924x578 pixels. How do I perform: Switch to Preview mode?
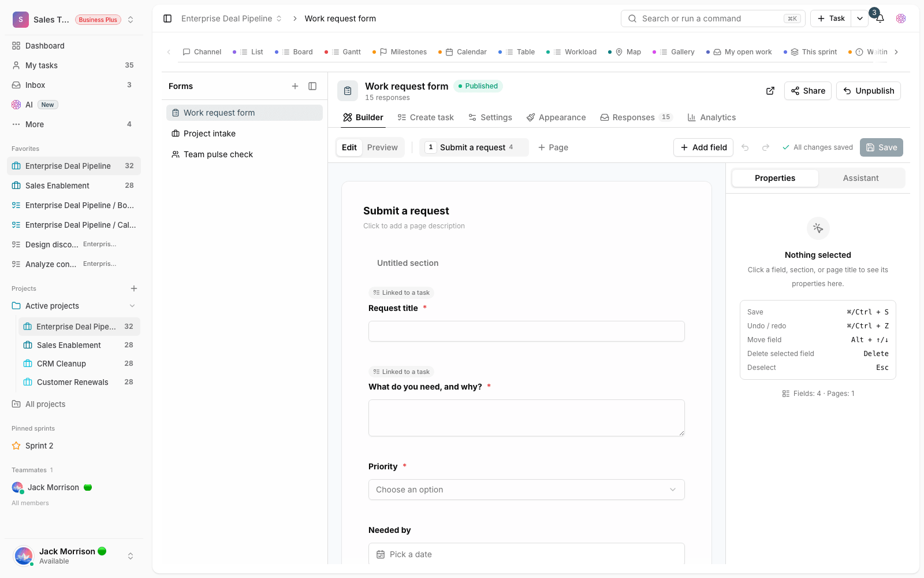[x=382, y=147]
